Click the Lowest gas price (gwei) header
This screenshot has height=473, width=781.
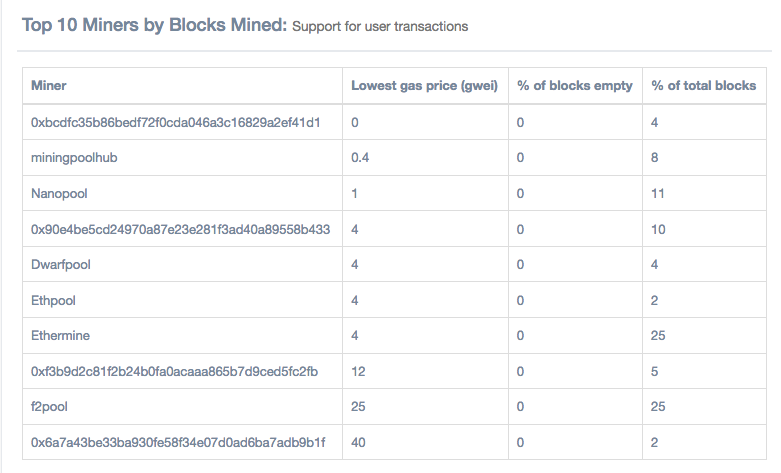pyautogui.click(x=424, y=86)
